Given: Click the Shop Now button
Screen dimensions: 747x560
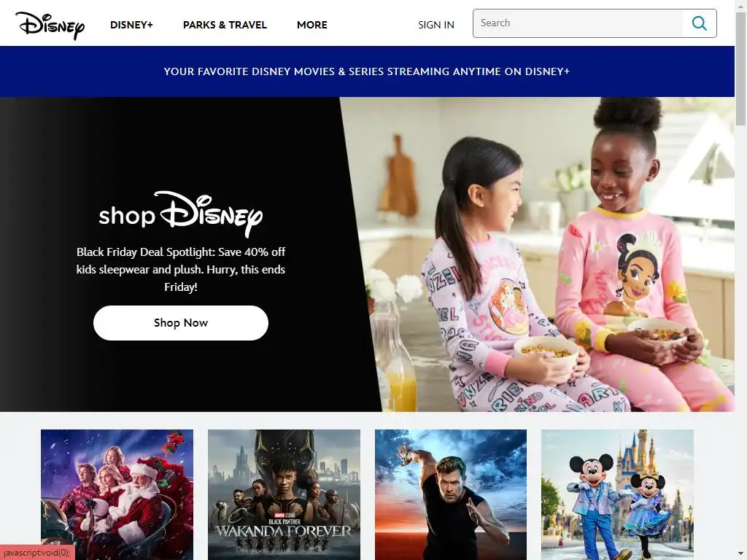Looking at the screenshot, I should 181,323.
